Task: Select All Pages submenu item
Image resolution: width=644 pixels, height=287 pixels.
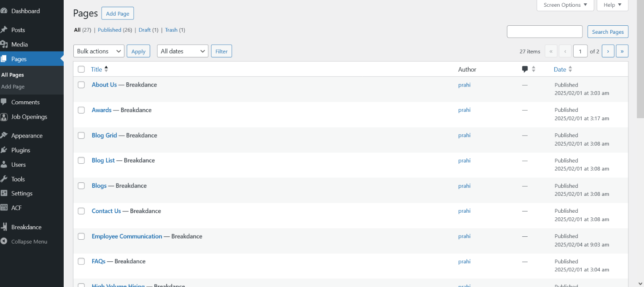Action: 13,75
